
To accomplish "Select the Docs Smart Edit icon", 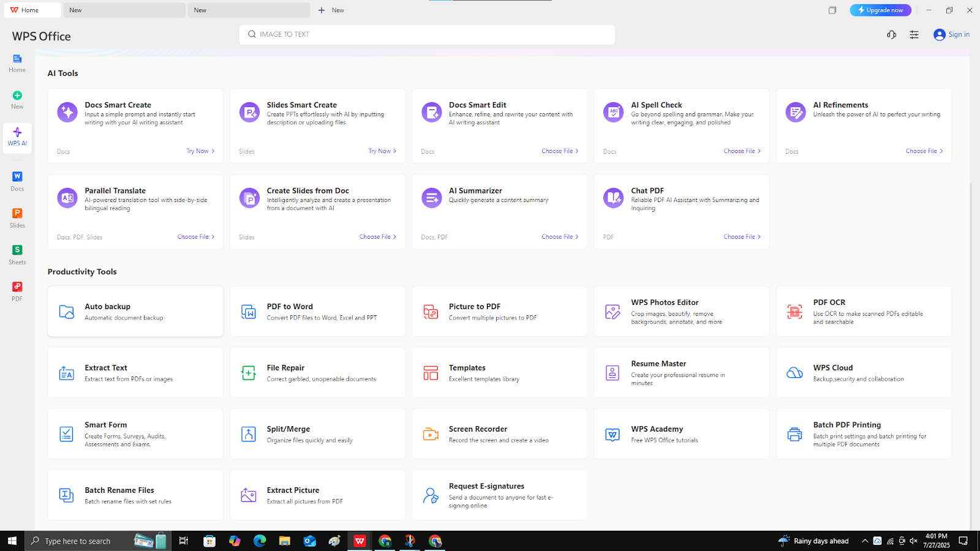I will (x=431, y=113).
